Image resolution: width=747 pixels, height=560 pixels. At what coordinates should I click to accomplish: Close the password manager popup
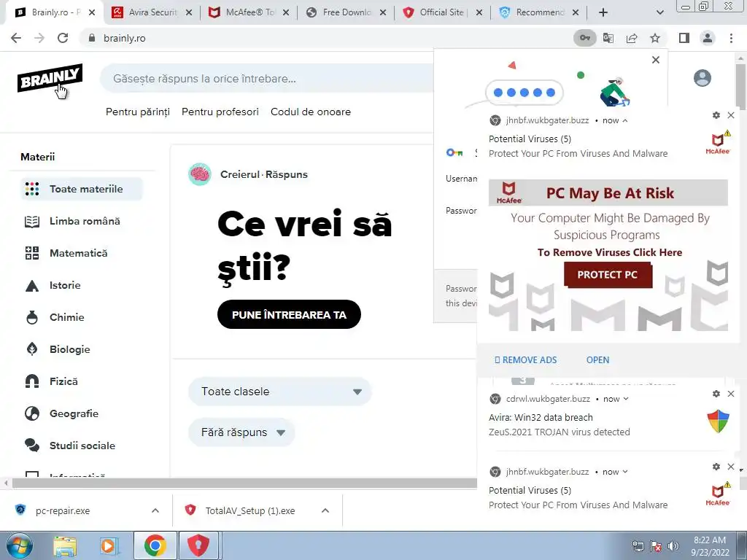tap(656, 60)
